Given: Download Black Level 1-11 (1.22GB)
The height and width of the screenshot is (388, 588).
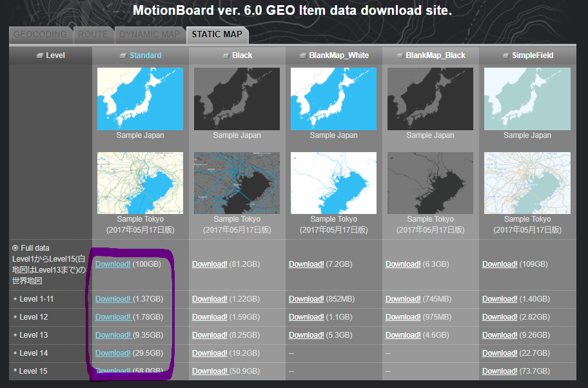Looking at the screenshot, I should tap(210, 299).
